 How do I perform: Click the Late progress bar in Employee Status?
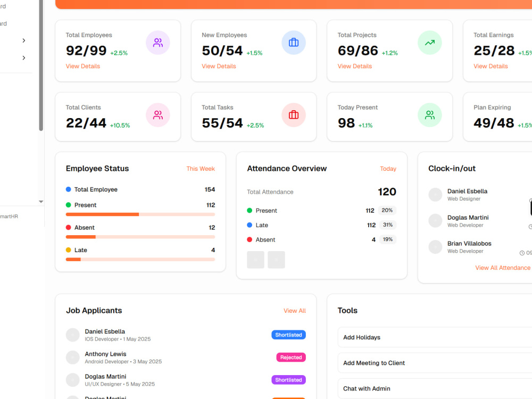point(140,260)
